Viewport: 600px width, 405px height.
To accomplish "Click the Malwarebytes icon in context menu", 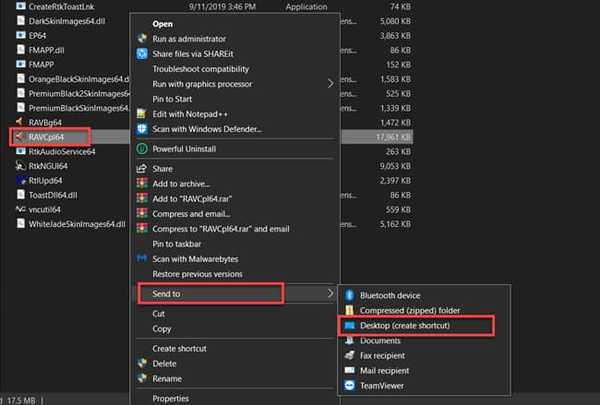I will click(142, 259).
